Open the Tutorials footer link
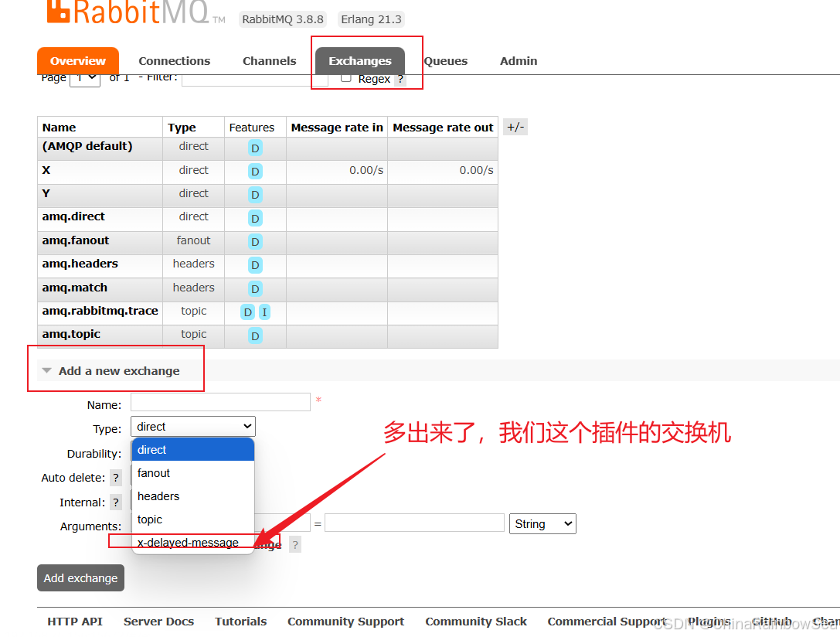Screen dimensions: 840x637 240,622
